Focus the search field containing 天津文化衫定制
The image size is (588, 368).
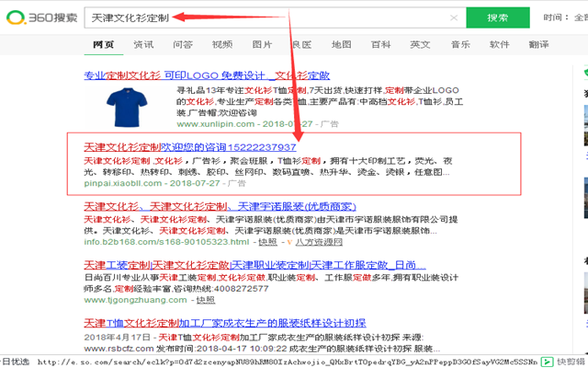click(275, 17)
